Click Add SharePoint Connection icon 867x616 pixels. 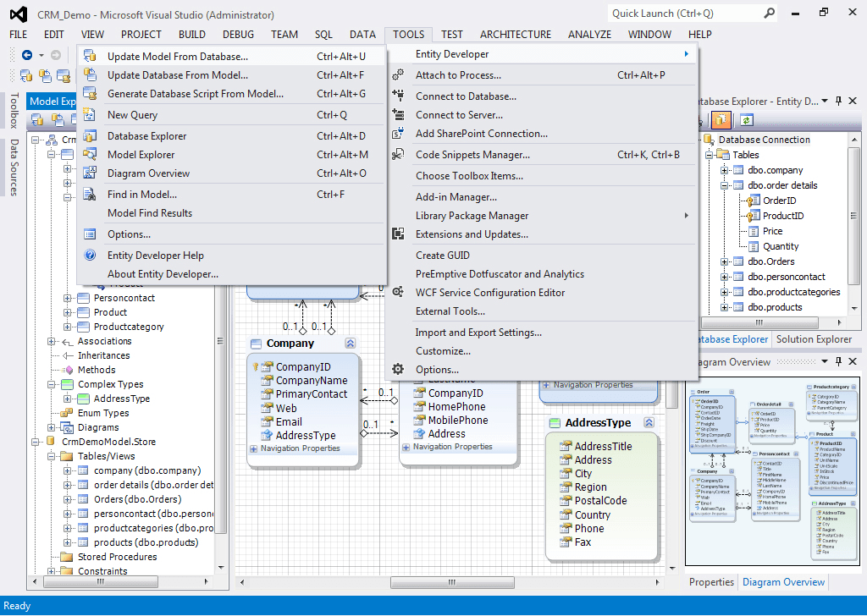(398, 133)
